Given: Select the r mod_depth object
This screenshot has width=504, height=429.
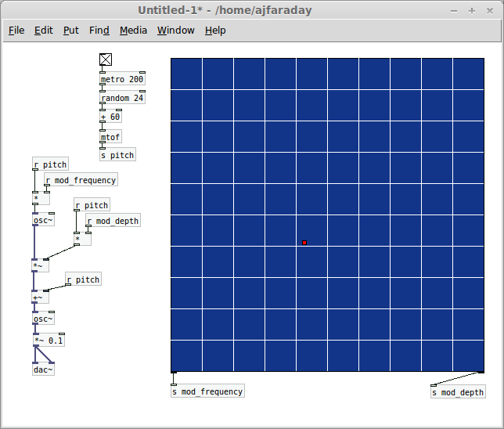Looking at the screenshot, I should click(x=113, y=221).
